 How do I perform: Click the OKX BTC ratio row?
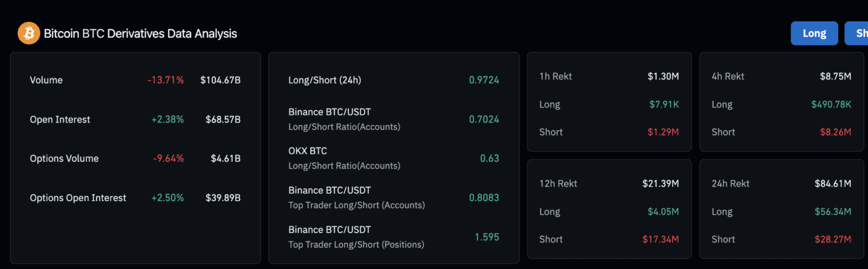tap(344, 158)
